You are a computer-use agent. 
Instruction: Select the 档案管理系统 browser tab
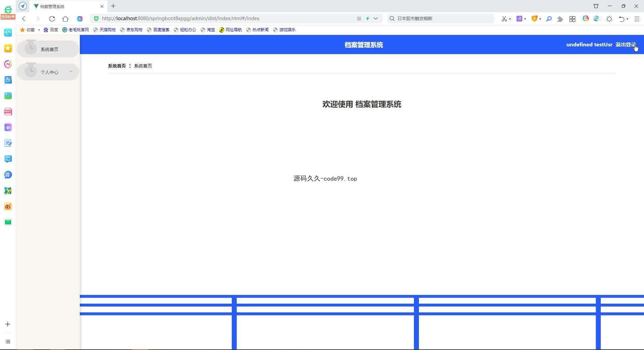[69, 6]
